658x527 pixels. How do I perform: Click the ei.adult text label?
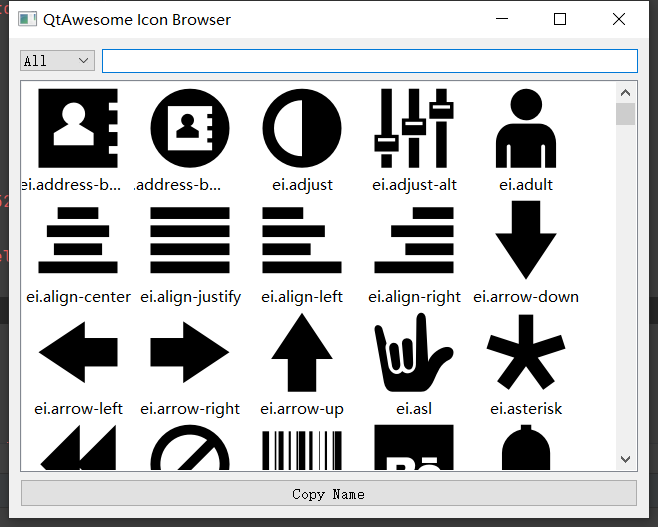coord(526,185)
